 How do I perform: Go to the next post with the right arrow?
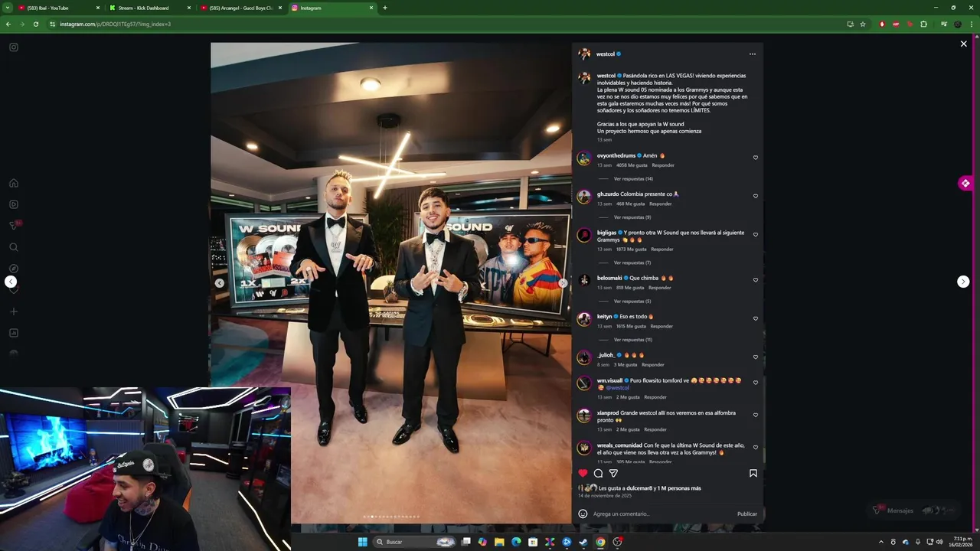[963, 282]
